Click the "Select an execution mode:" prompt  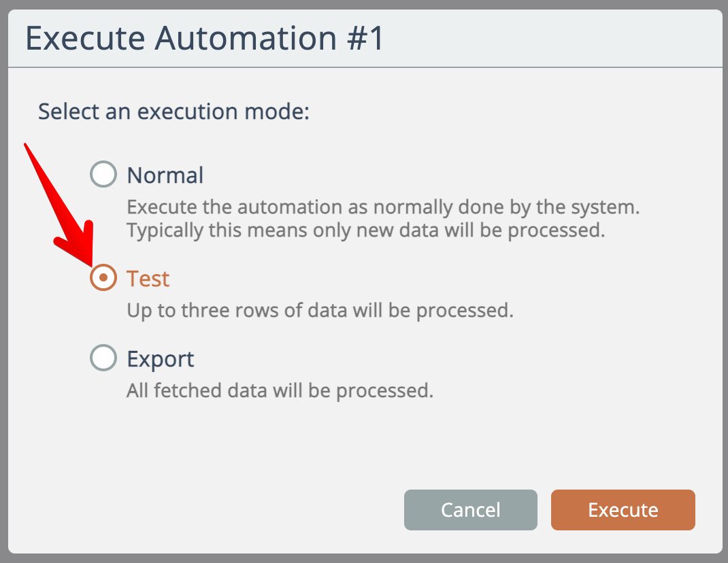pos(173,112)
